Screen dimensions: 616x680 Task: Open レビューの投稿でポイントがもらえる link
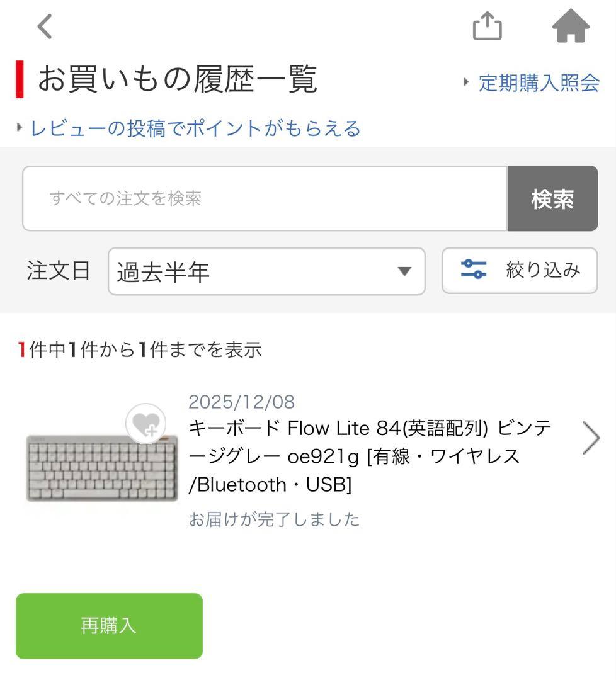[x=194, y=128]
